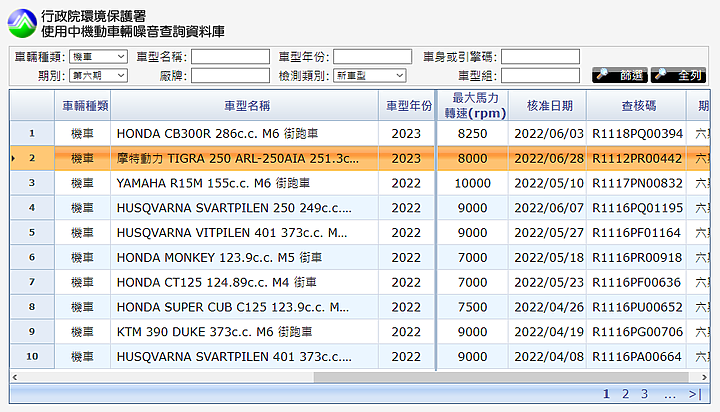Click rpm value 8250

point(472,133)
